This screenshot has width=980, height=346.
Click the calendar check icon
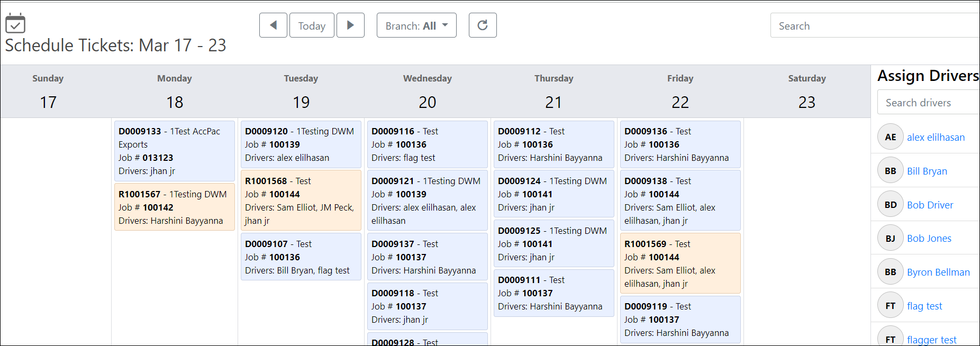15,24
